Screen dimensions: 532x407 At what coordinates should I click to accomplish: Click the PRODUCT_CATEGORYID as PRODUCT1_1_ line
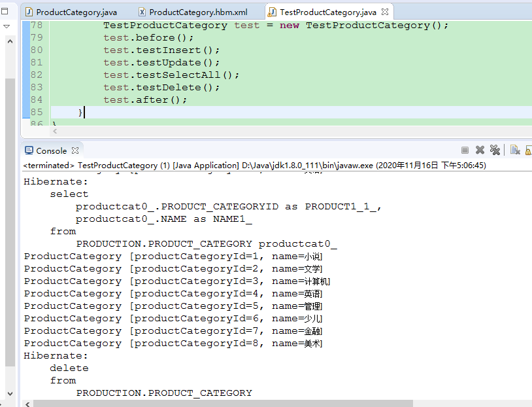pyautogui.click(x=229, y=207)
